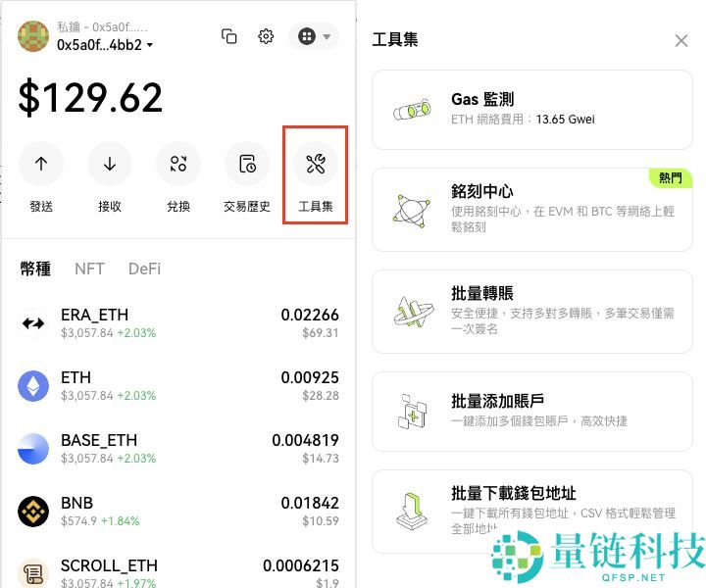Click the BNB price $574.9

(x=78, y=521)
